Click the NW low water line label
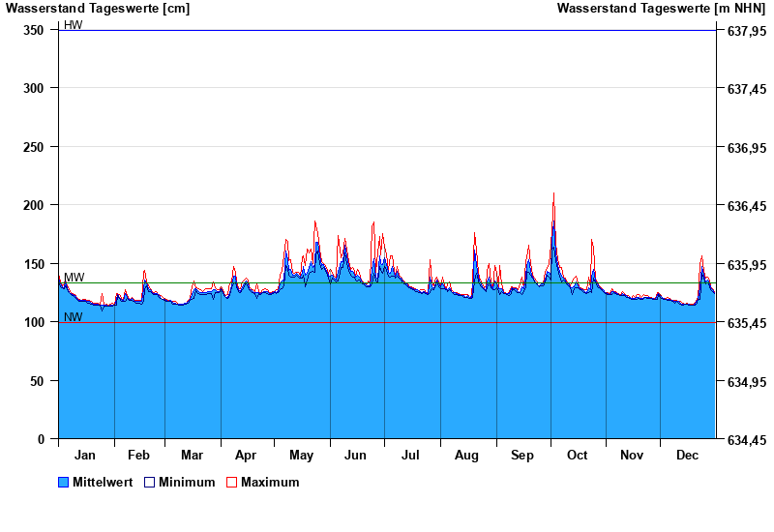 (74, 317)
